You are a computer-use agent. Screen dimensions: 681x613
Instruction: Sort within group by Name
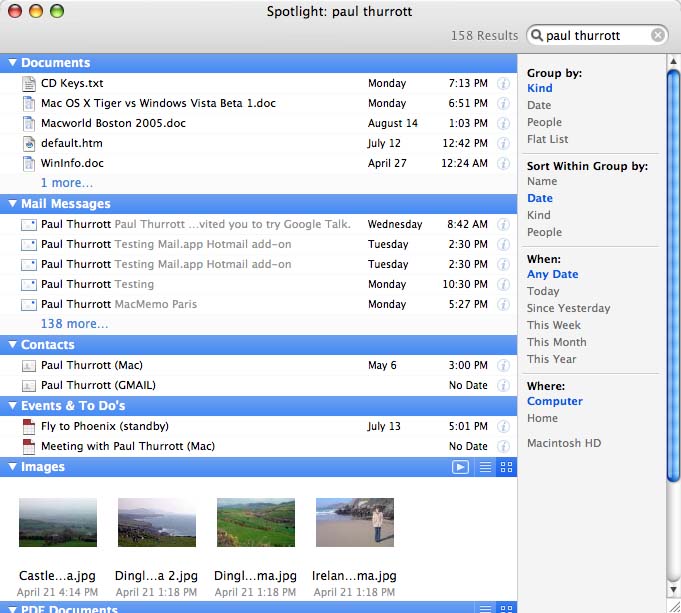pos(542,181)
